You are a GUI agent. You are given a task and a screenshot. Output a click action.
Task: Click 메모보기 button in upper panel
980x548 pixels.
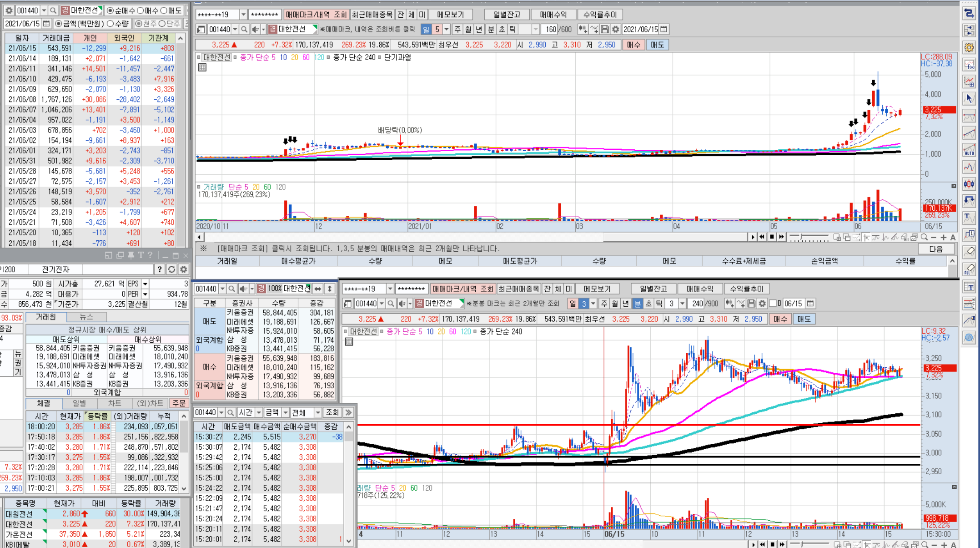(450, 15)
